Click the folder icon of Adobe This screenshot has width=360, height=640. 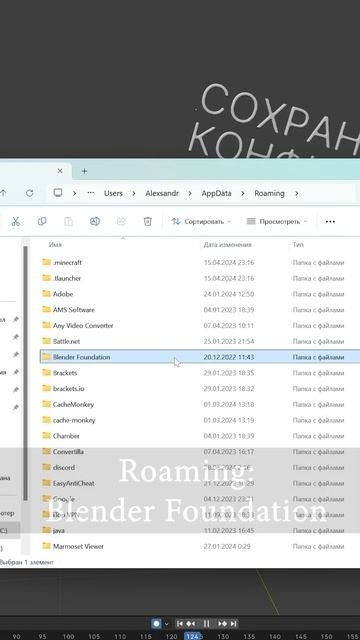pyautogui.click(x=46, y=293)
